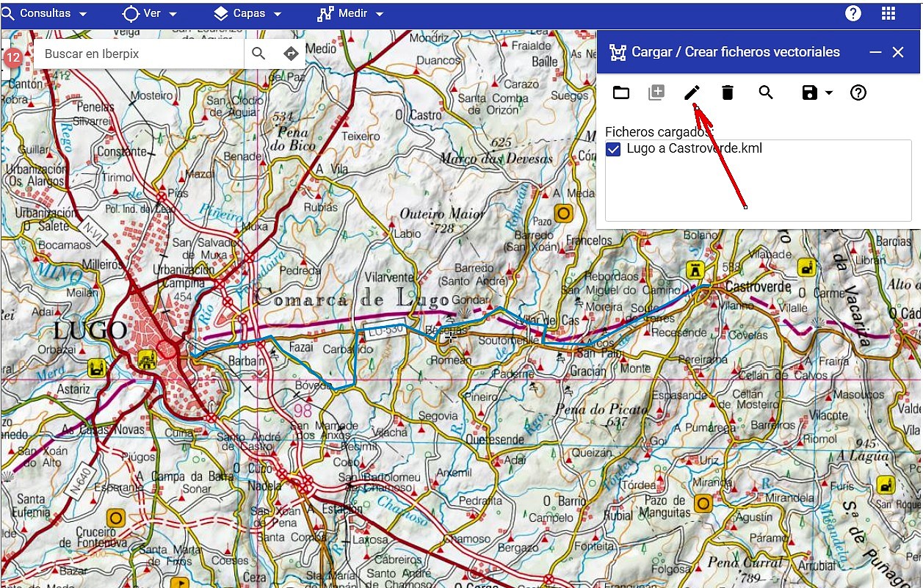Viewport: 923px width, 588px height.
Task: Expand the Consultas dropdown arrow
Action: click(x=82, y=14)
